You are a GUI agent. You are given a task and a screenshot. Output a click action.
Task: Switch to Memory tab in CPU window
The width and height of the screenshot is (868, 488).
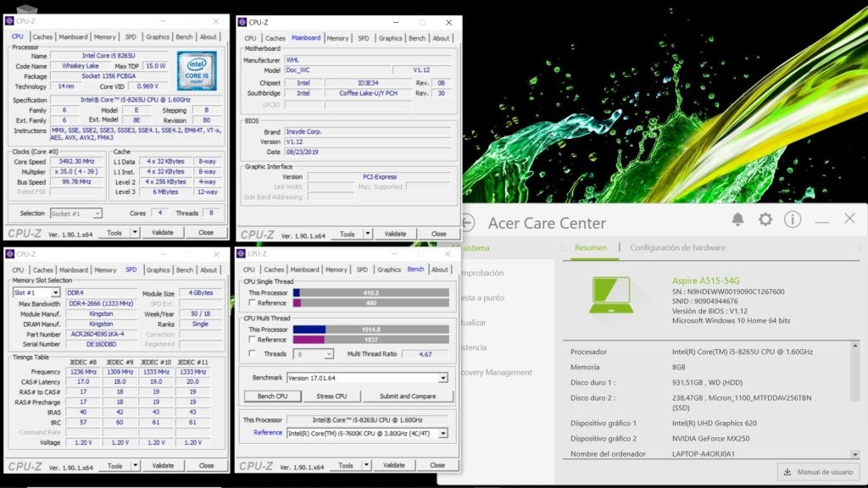[104, 37]
